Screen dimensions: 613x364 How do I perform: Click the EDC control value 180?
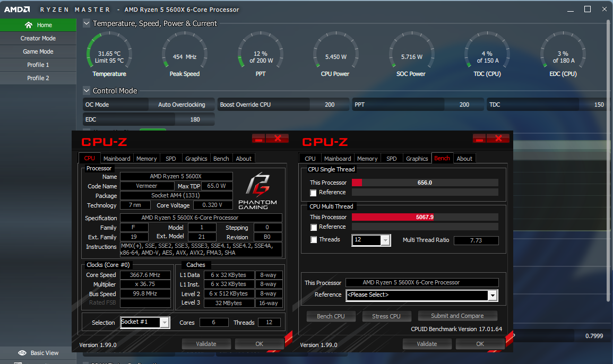pos(195,119)
